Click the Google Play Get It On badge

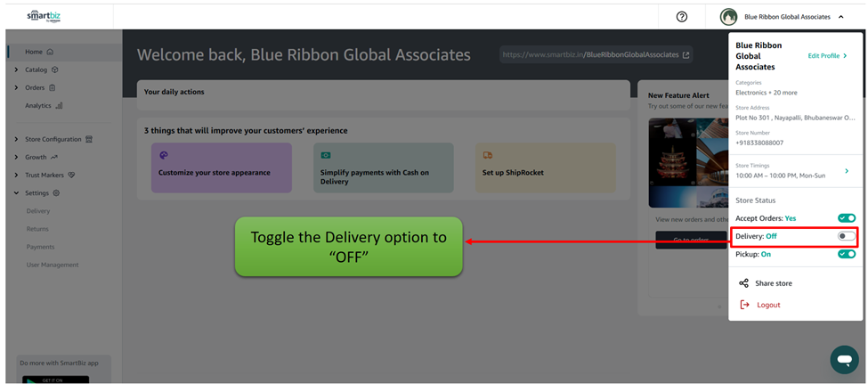(x=55, y=380)
